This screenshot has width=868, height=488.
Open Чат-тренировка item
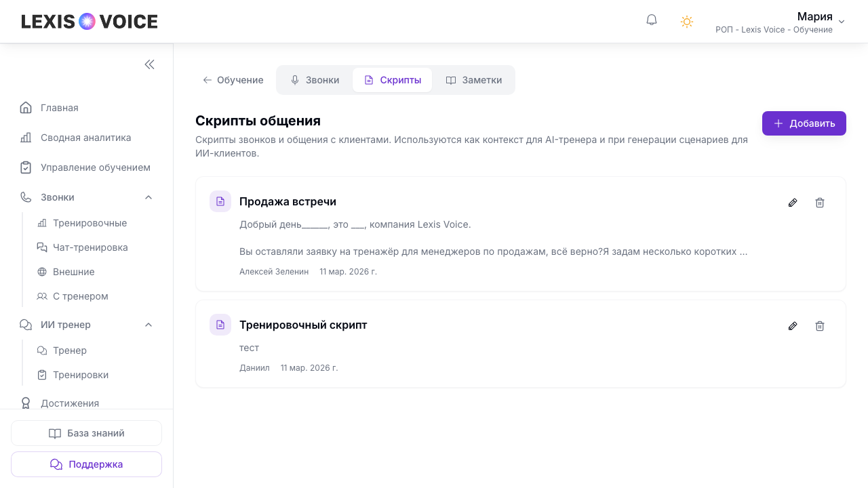[95, 247]
